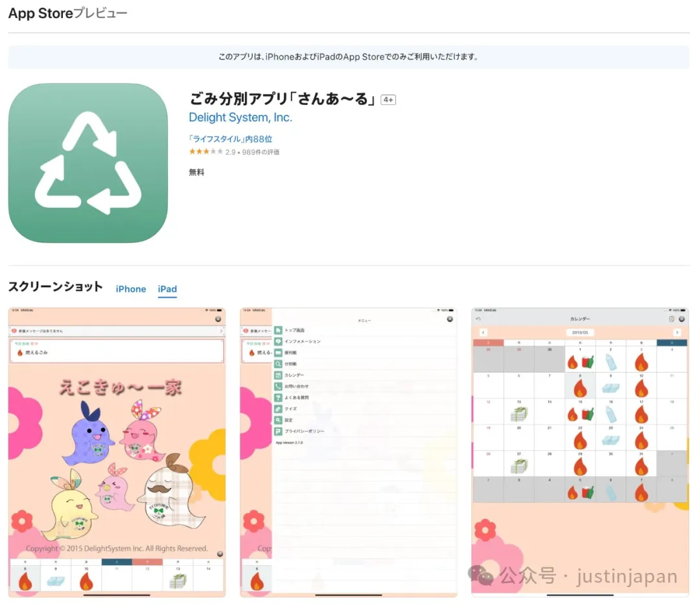Open カレンダー in the menu list
Viewport: 700px width, 604px height.
[294, 375]
